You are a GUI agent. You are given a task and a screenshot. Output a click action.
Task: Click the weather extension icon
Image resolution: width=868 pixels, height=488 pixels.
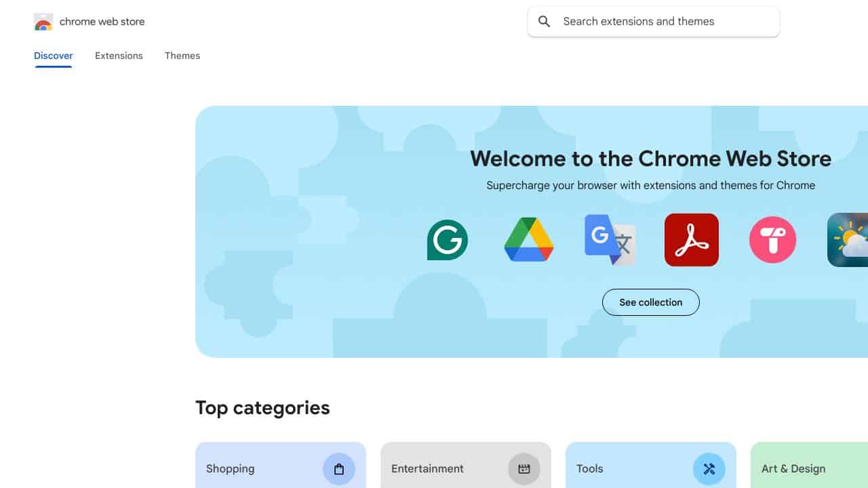[848, 240]
